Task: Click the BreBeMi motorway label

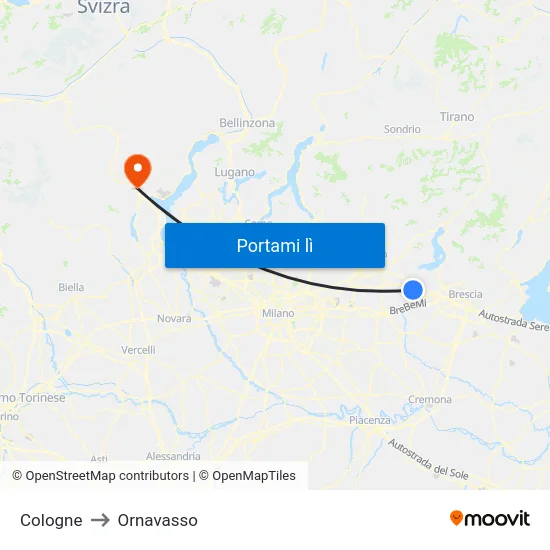Action: (x=408, y=307)
